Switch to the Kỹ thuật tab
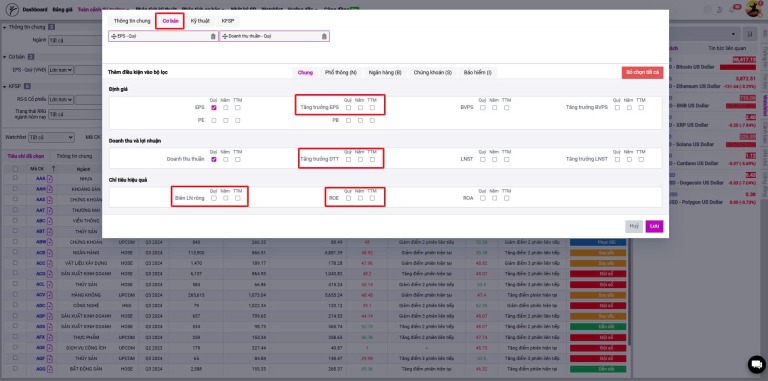The height and width of the screenshot is (381, 768). (x=200, y=21)
